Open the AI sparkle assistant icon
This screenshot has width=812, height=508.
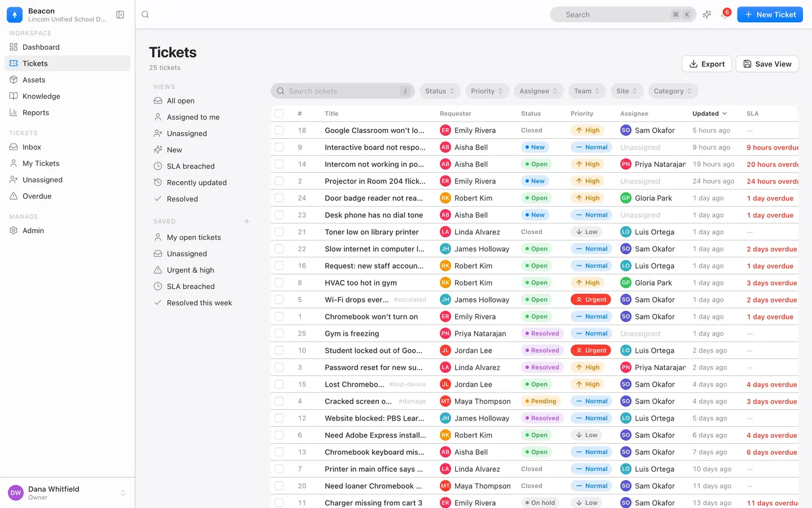(x=707, y=15)
